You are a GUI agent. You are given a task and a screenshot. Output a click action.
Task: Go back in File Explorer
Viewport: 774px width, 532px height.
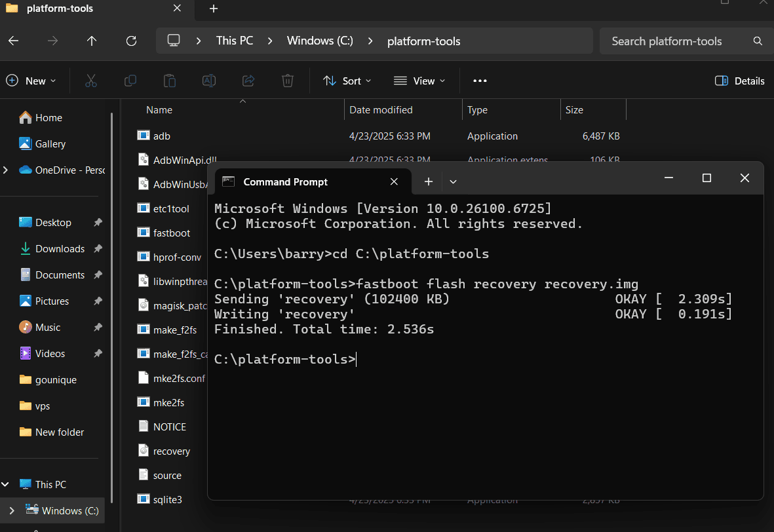click(13, 41)
